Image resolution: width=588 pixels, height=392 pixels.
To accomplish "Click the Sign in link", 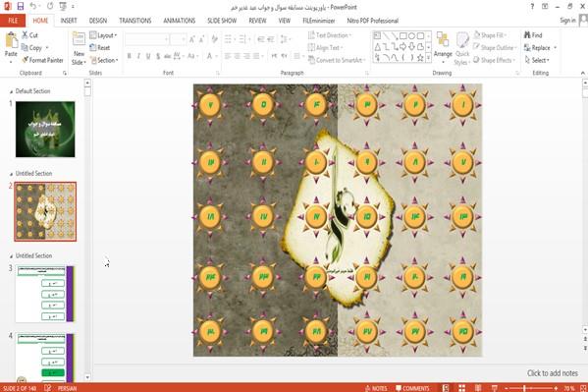I will coord(567,21).
